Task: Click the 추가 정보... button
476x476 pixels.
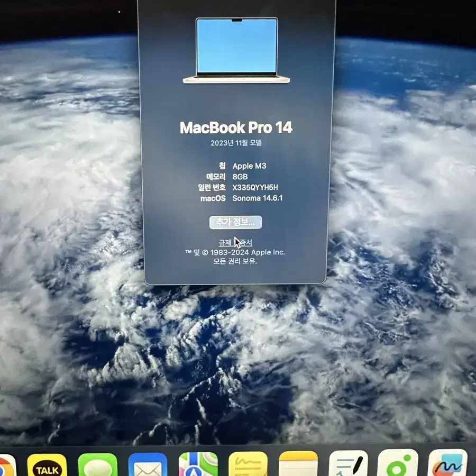Action: tap(235, 222)
